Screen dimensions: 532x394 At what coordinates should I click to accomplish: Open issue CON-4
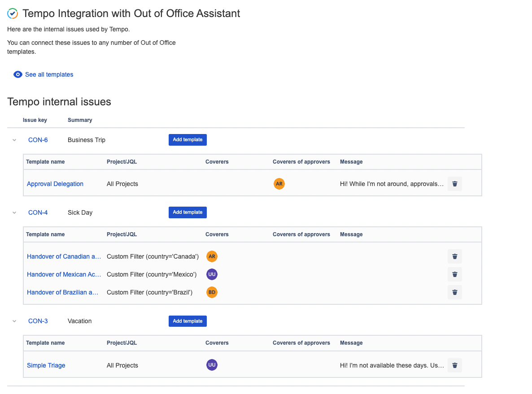(38, 212)
